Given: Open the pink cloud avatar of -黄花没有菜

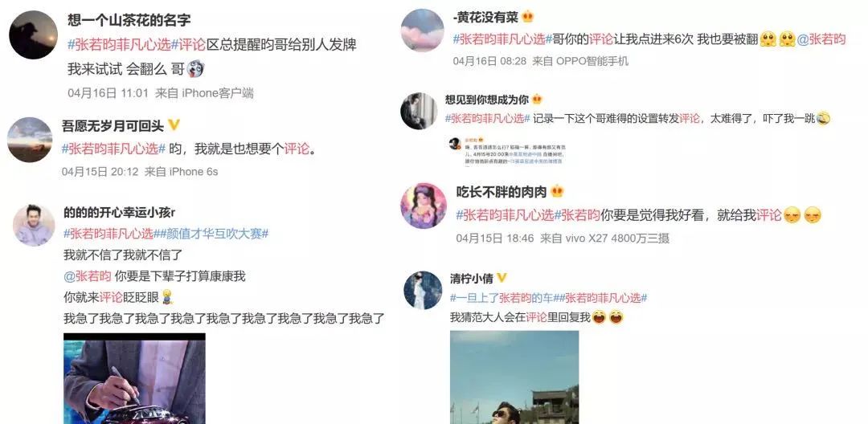Looking at the screenshot, I should tap(423, 31).
